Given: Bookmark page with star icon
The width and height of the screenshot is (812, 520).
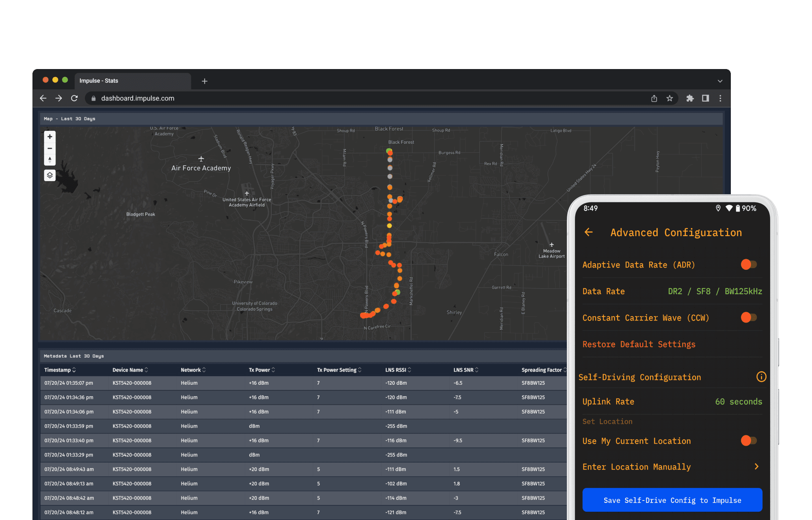Looking at the screenshot, I should [669, 98].
